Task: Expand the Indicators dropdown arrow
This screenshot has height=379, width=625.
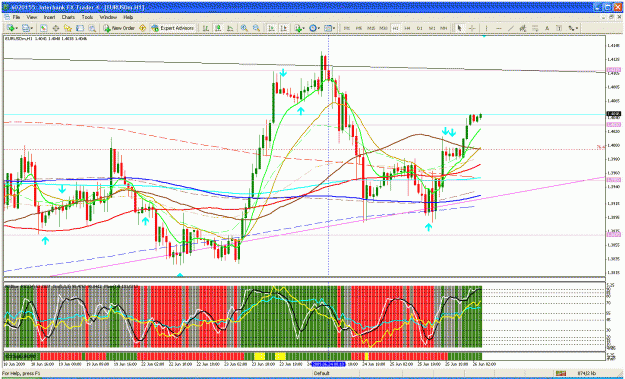Action: click(x=304, y=28)
